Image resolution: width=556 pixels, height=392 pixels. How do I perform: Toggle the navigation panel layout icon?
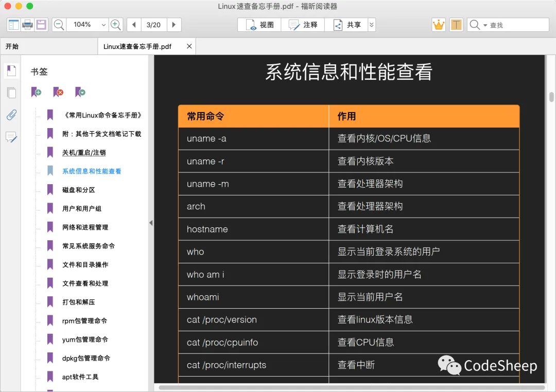(13, 25)
